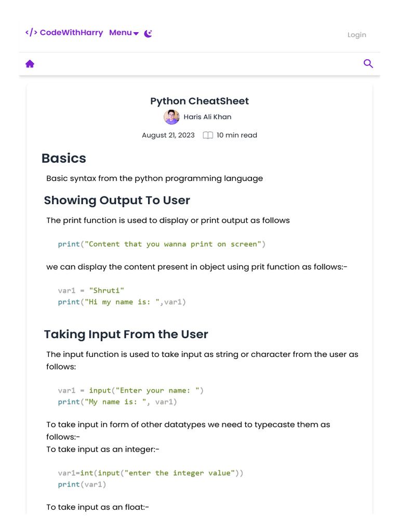Click the var1 = "Shruti" code line

click(91, 290)
